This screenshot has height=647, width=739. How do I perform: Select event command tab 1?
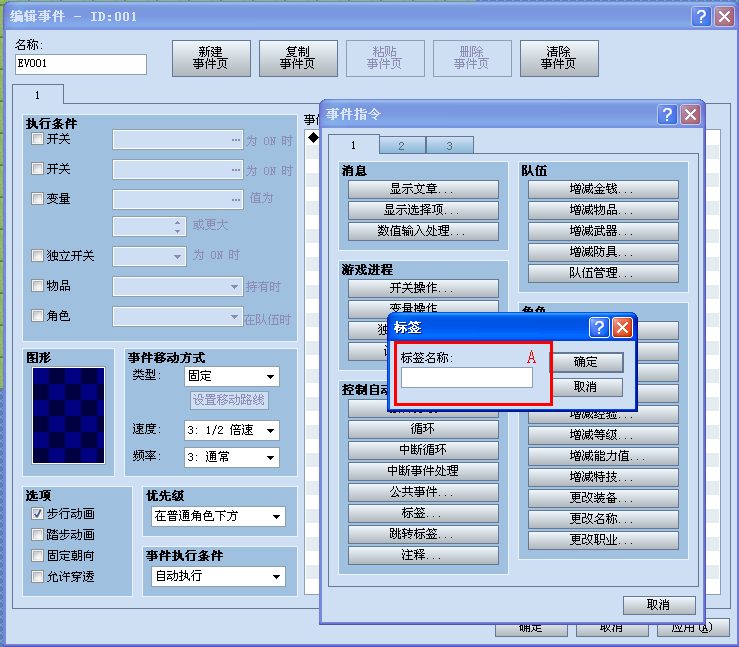point(353,145)
